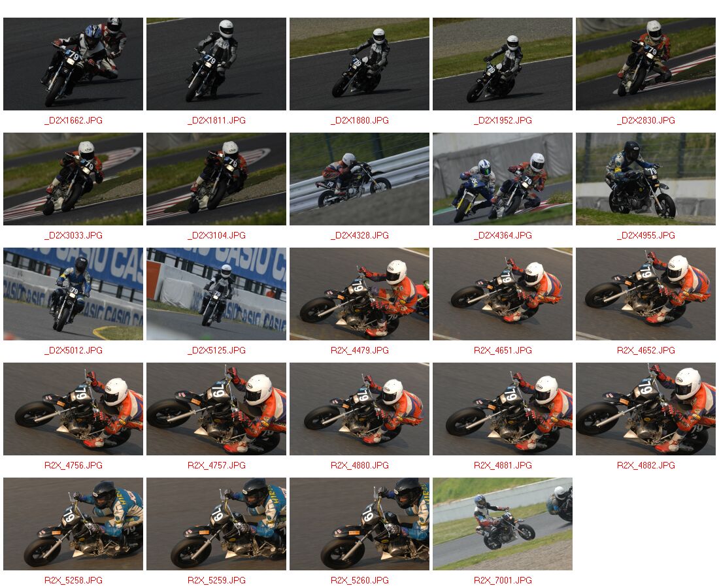Click the _D2X4955.JPG filename link

point(646,236)
